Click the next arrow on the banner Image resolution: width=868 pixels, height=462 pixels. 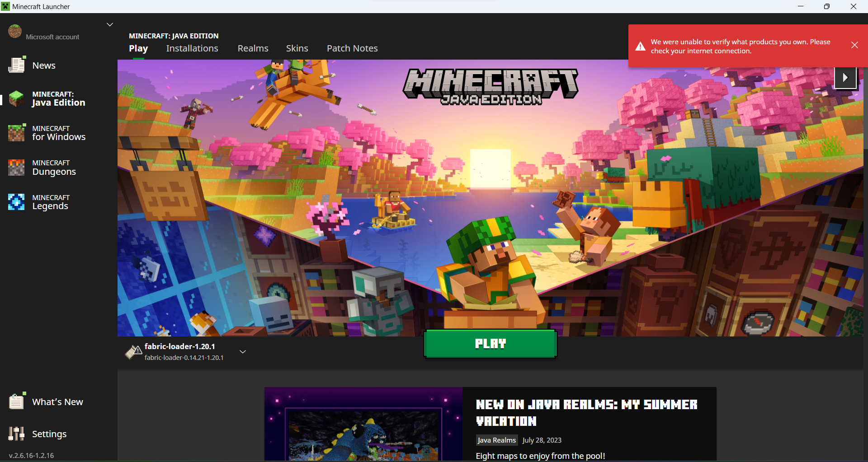pyautogui.click(x=845, y=78)
